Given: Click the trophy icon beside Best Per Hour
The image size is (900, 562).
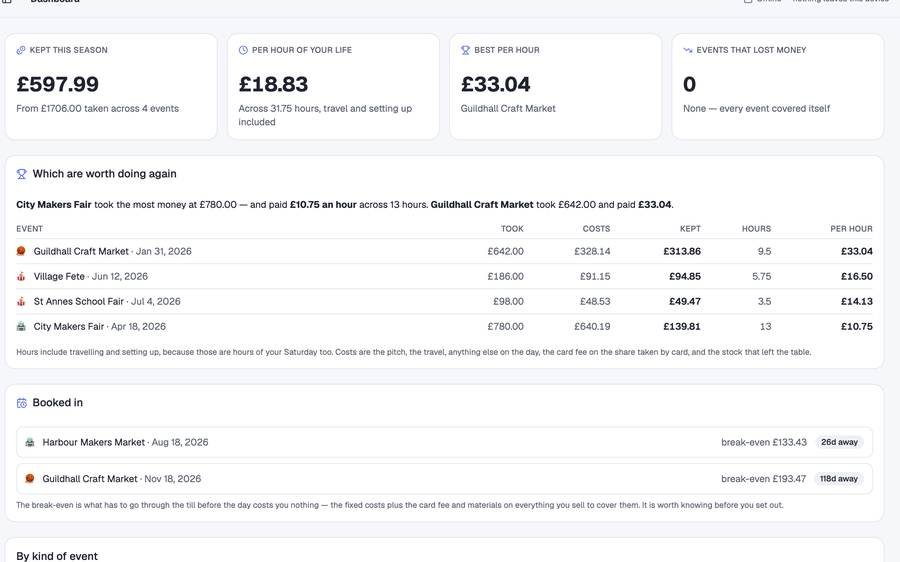Looking at the screenshot, I should 465,50.
